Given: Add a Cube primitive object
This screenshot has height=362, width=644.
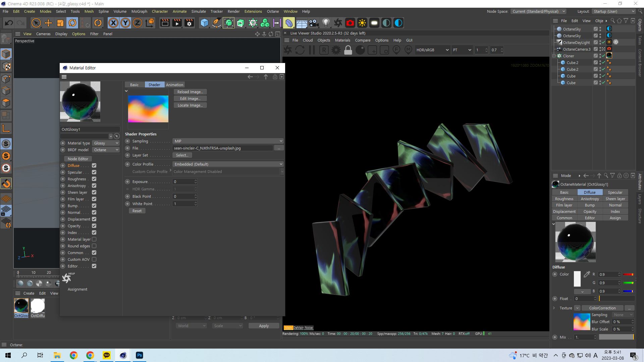Looking at the screenshot, I should click(204, 23).
